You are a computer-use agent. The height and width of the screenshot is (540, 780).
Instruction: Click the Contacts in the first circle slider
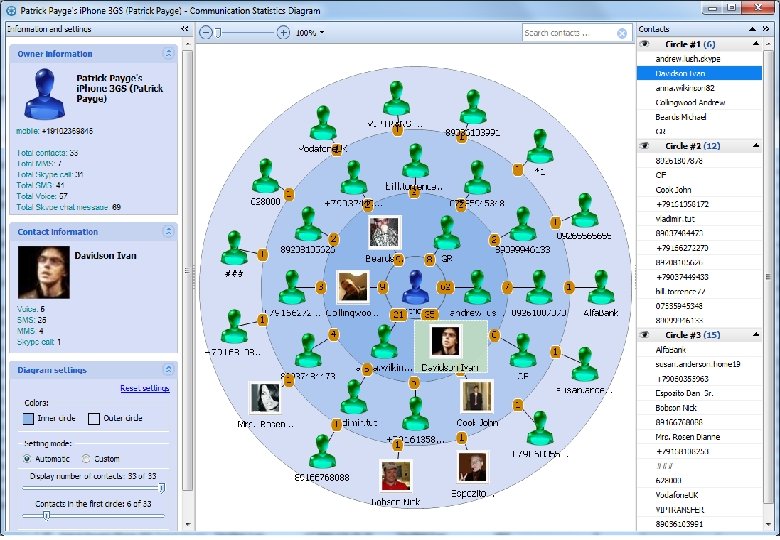click(x=46, y=516)
